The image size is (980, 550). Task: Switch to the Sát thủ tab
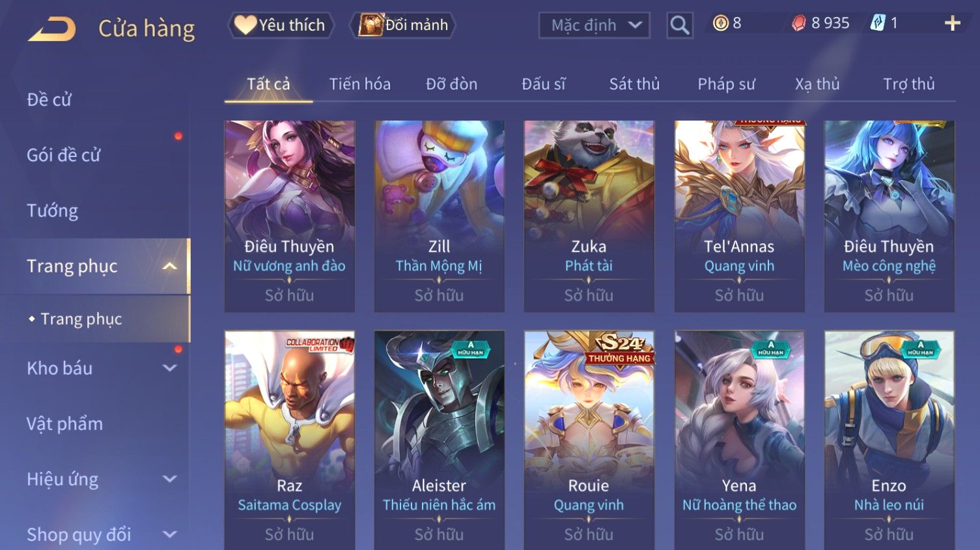[x=634, y=84]
